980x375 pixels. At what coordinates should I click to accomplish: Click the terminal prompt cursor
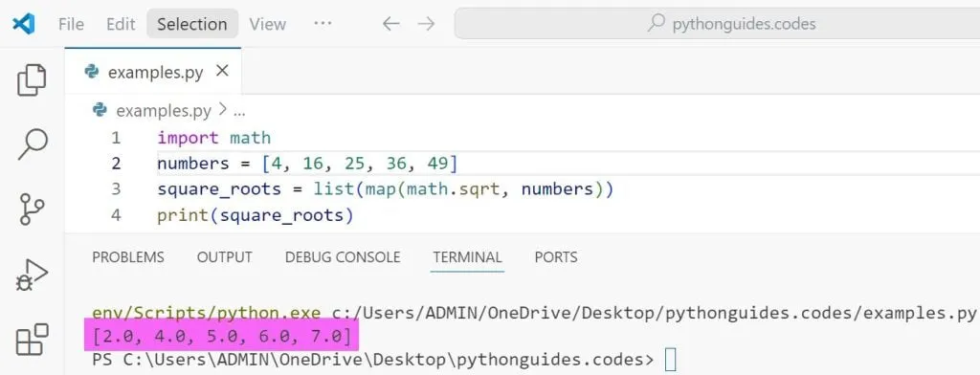[671, 360]
